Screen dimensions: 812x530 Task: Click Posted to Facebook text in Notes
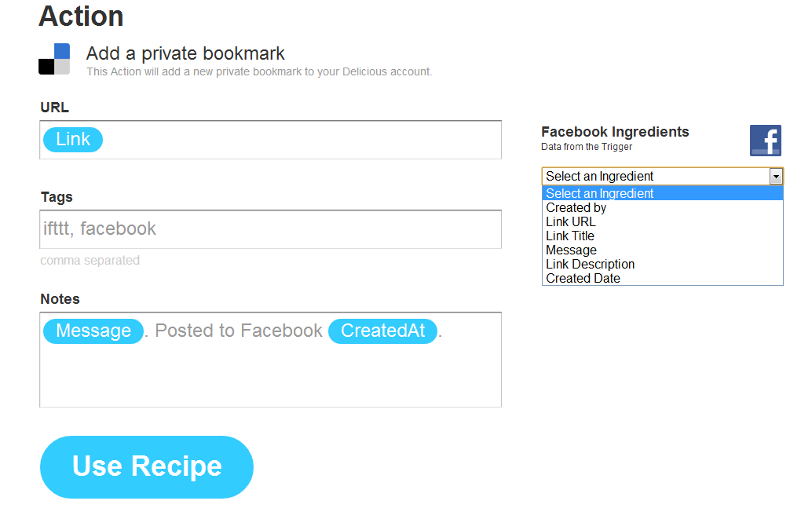[239, 331]
